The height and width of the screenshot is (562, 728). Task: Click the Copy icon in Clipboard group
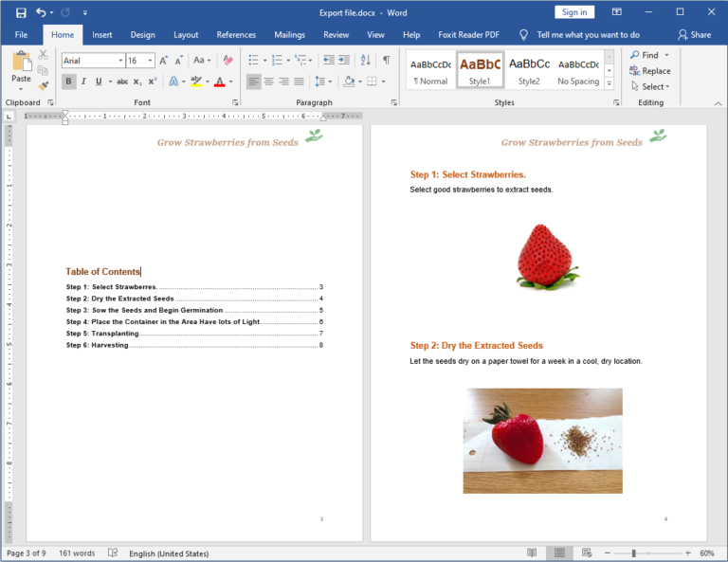[43, 70]
